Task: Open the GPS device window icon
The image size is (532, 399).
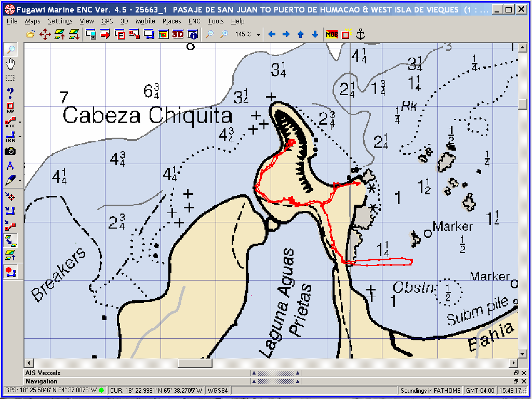Action: click(x=90, y=34)
